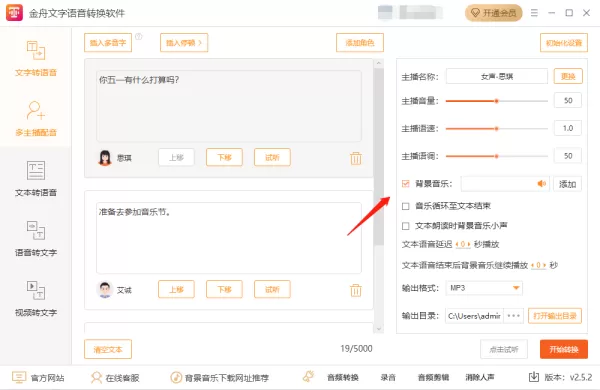Click the 主播音量 value box showing 50
The height and width of the screenshot is (390, 600).
click(x=568, y=101)
